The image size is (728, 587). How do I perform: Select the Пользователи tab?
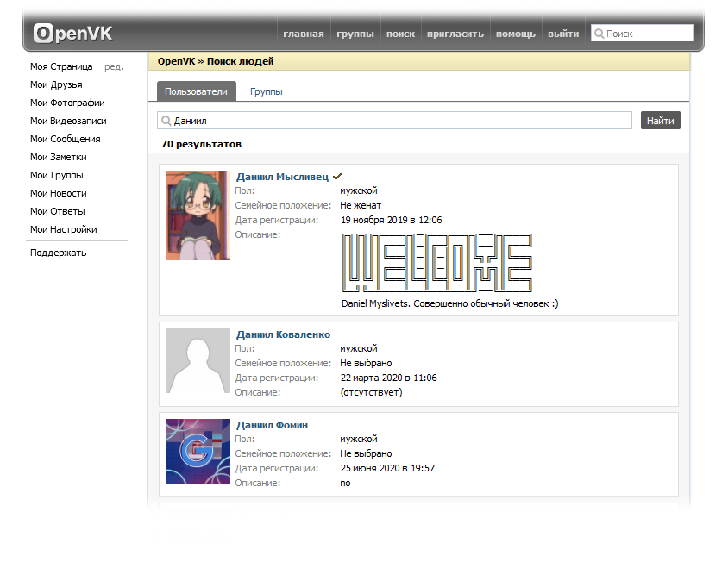196,91
